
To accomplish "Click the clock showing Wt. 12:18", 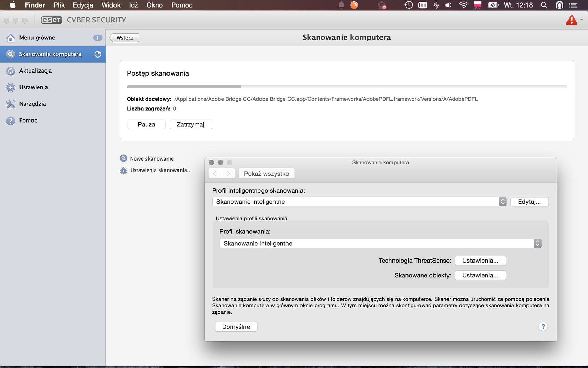I will pyautogui.click(x=518, y=5).
